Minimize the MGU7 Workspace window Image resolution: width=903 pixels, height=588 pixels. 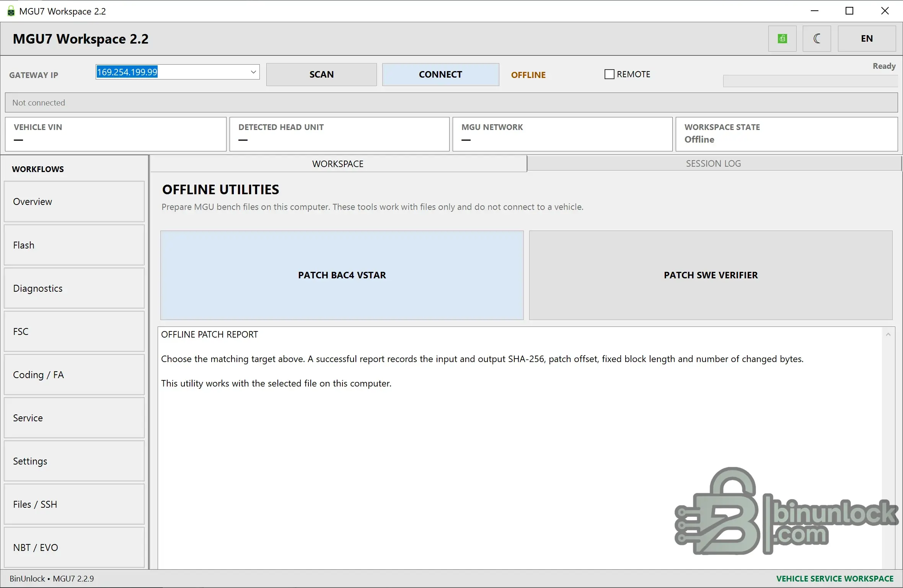point(815,11)
